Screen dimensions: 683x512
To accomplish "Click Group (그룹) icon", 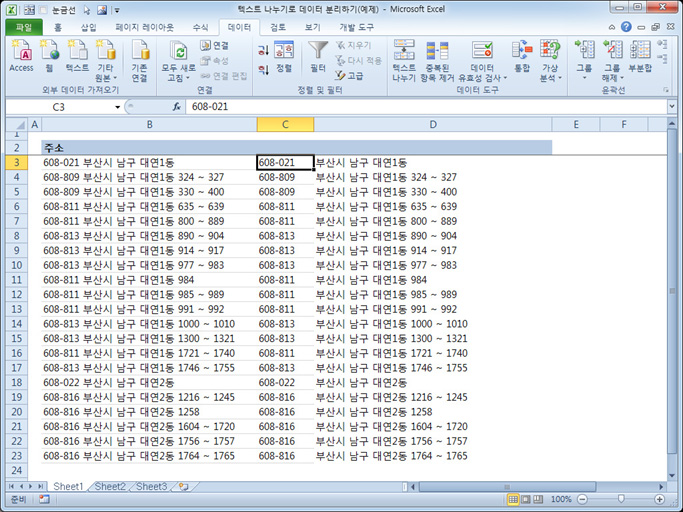I will pyautogui.click(x=584, y=51).
